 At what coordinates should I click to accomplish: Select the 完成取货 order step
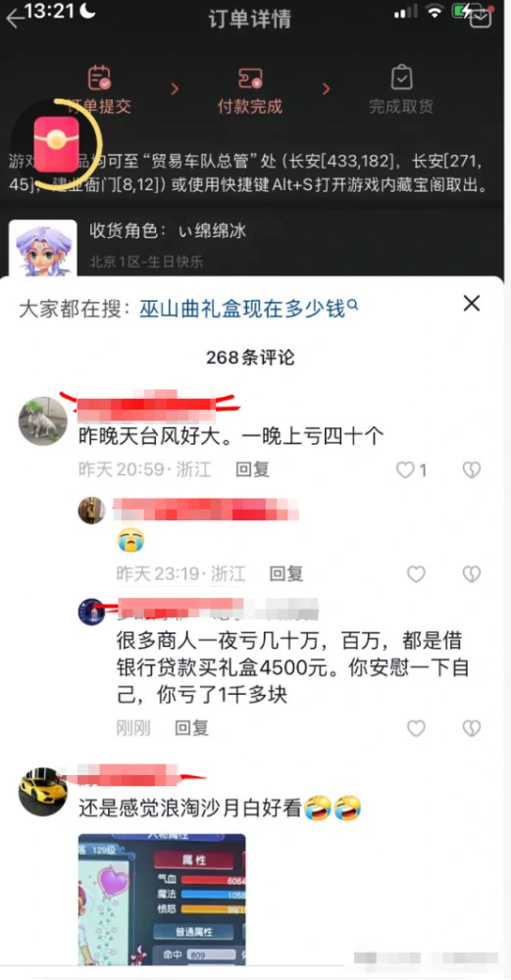click(x=401, y=90)
